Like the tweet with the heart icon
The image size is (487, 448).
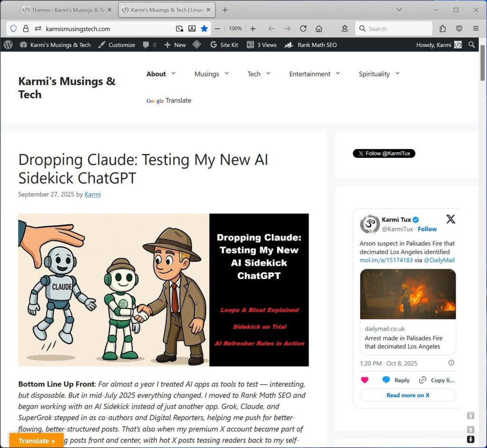[x=365, y=380]
